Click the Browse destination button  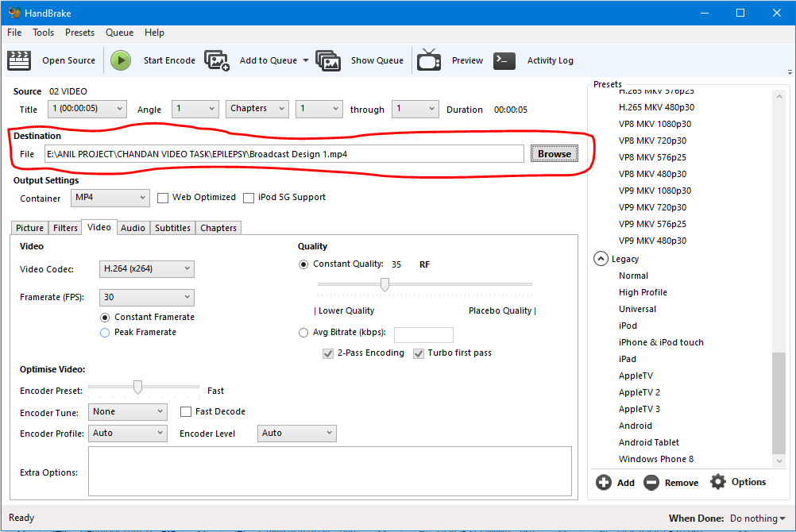554,153
